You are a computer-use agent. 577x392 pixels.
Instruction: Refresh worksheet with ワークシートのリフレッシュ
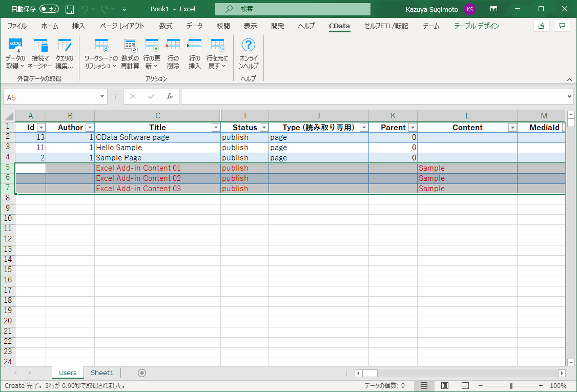click(x=101, y=53)
